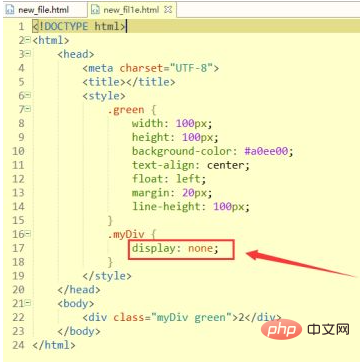Click the meta charset="UTF-8" line
The image size is (360, 362).
coord(151,68)
